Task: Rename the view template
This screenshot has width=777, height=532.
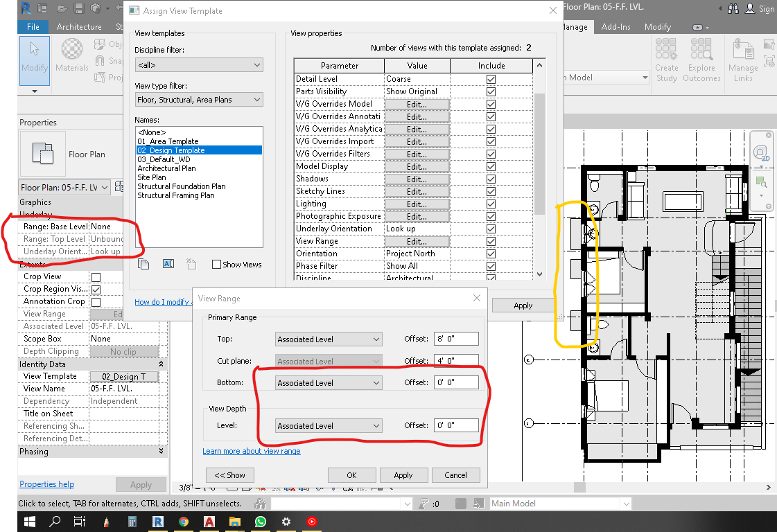Action: [x=168, y=264]
